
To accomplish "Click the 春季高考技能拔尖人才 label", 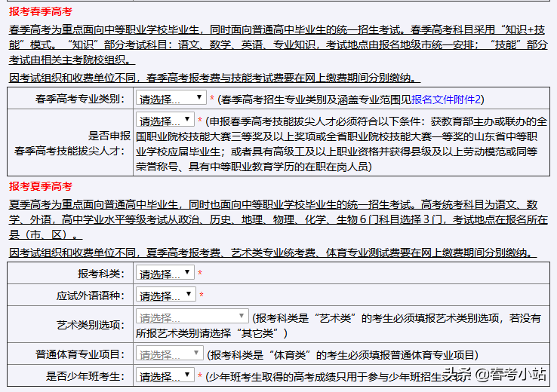I will point(69,151).
